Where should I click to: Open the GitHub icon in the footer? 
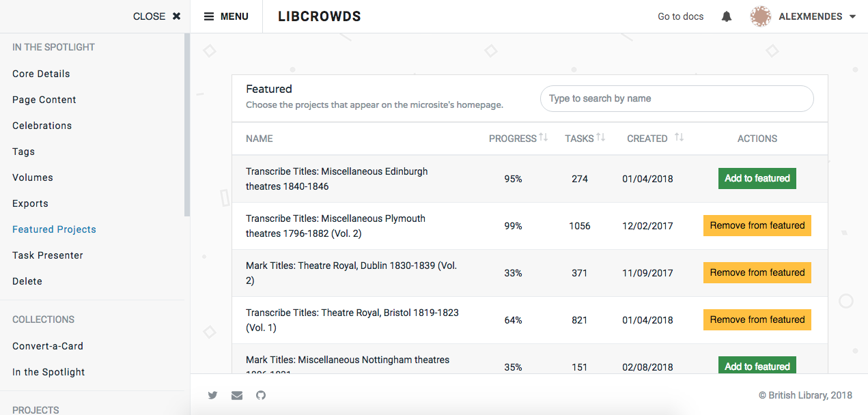[260, 395]
